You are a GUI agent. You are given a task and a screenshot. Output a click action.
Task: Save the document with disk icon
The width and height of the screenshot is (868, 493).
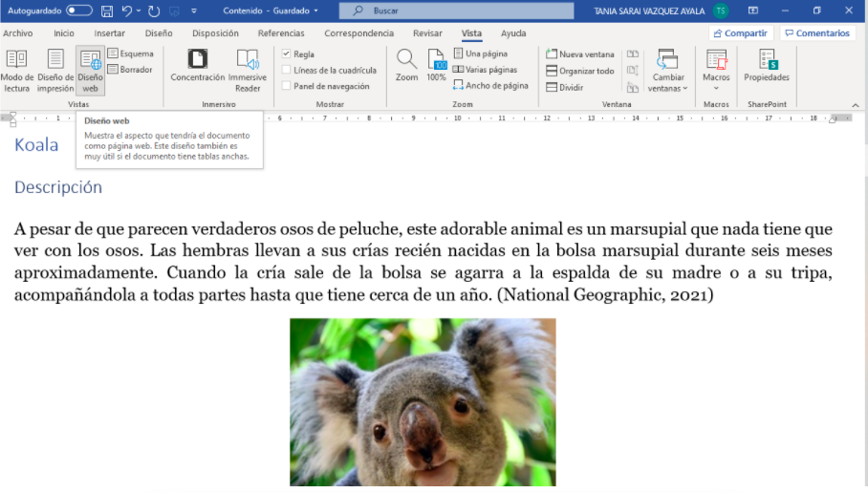(107, 11)
